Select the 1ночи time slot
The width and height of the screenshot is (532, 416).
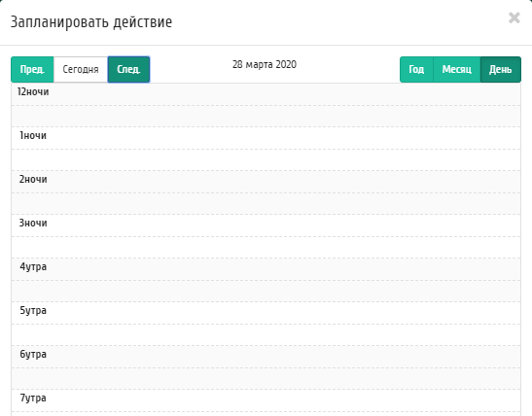266,138
